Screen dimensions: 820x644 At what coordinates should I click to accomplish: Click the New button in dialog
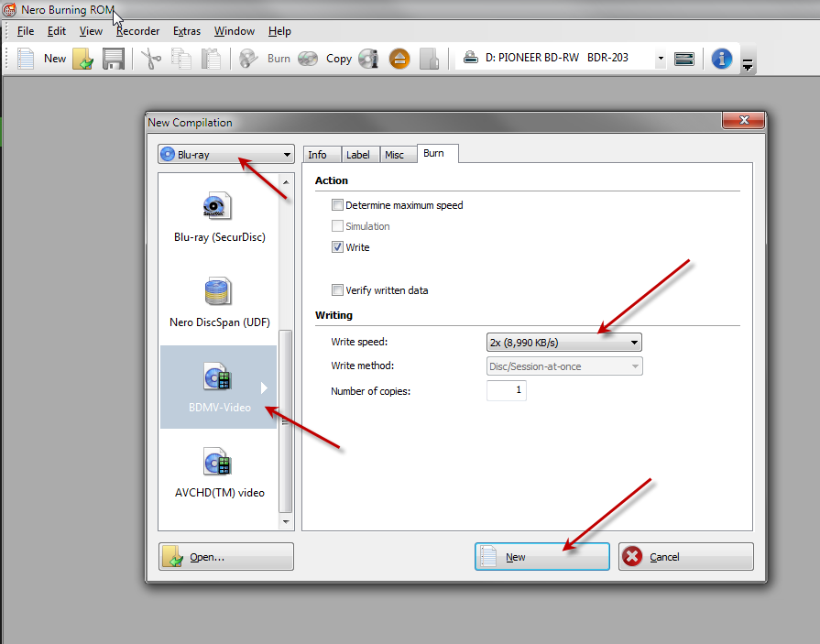[x=541, y=556]
